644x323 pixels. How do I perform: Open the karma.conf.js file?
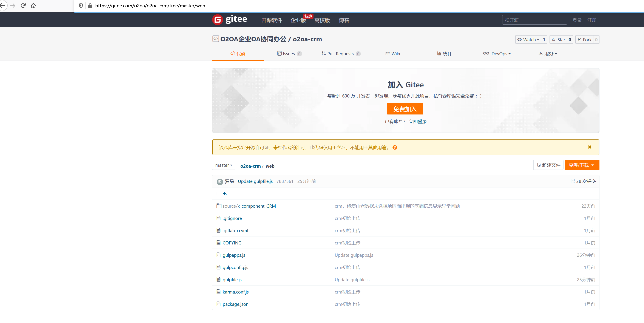(x=235, y=292)
